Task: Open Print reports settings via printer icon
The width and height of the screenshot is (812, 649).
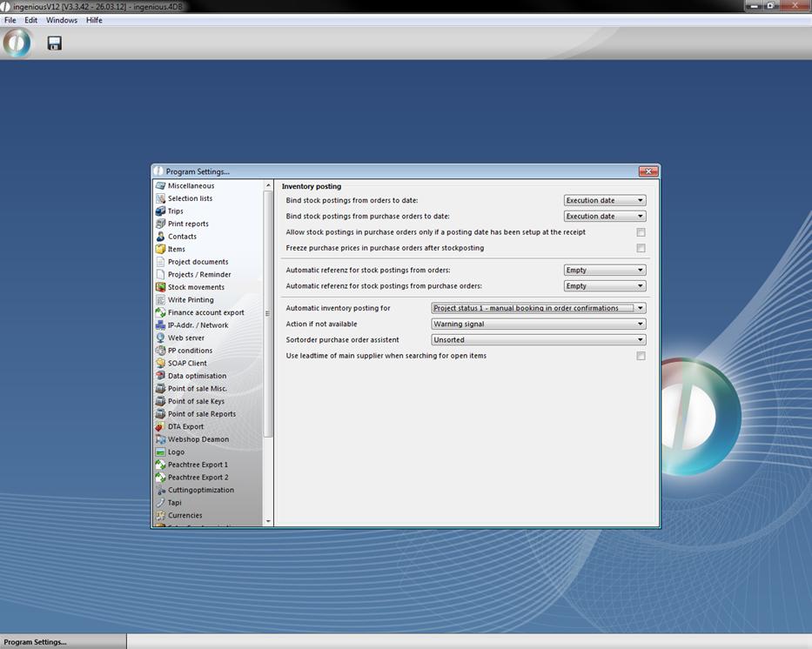Action: (160, 224)
